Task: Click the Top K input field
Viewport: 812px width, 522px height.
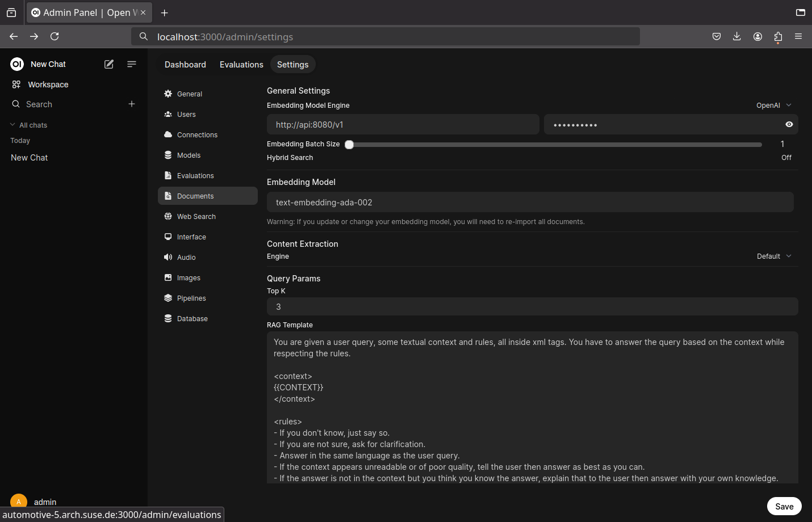Action: [532, 306]
